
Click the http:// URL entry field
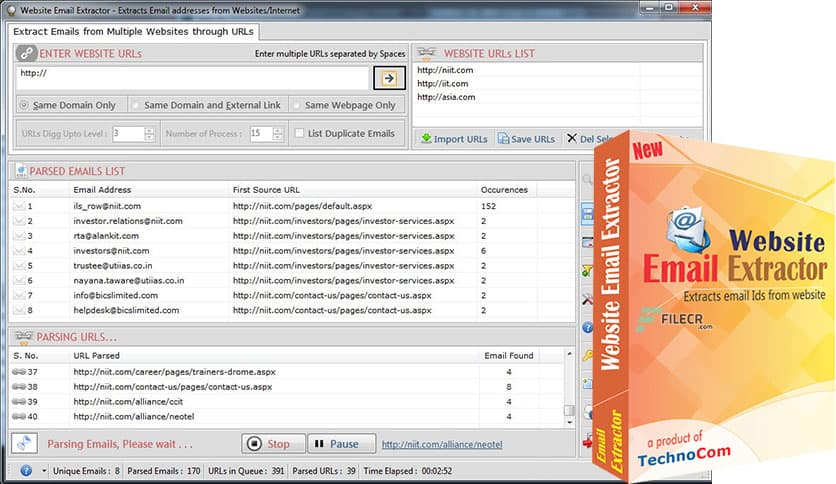pyautogui.click(x=192, y=78)
